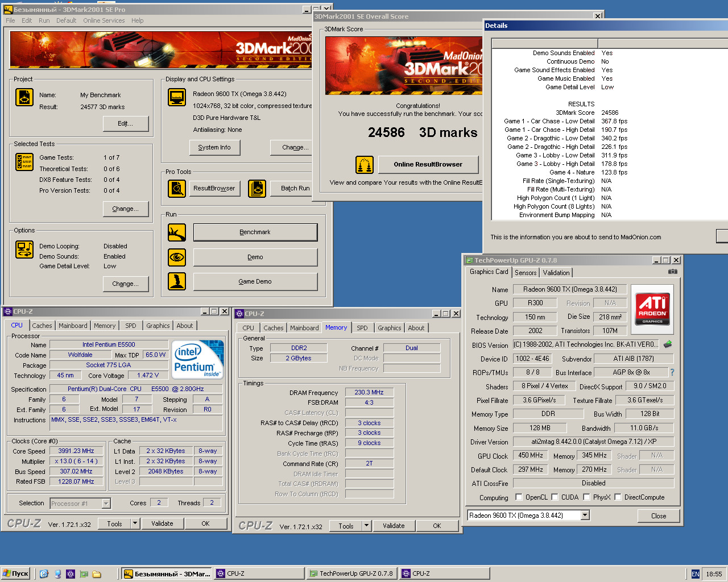
Task: Switch to Validation tab in GPU-Z
Action: click(x=556, y=273)
